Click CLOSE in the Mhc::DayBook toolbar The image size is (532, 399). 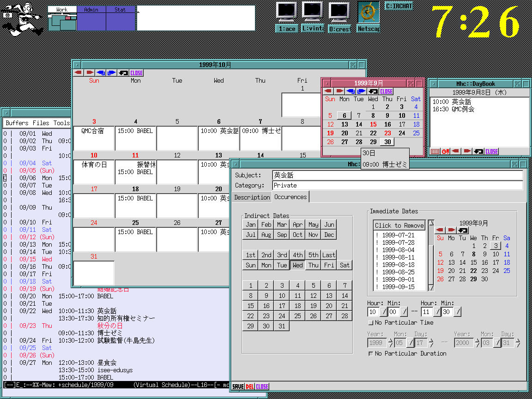pyautogui.click(x=491, y=151)
